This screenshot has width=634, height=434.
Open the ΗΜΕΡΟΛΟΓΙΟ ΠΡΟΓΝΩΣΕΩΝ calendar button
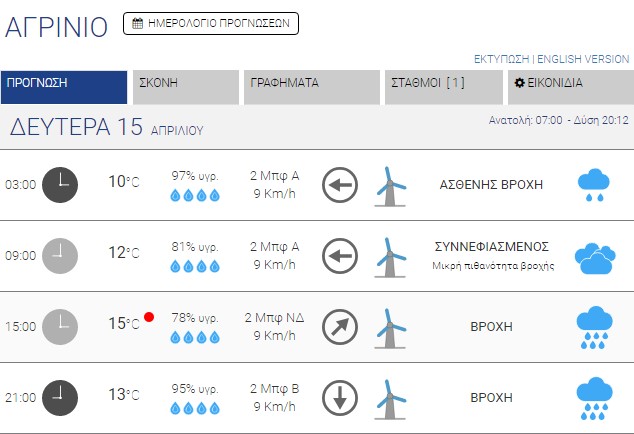pos(211,23)
